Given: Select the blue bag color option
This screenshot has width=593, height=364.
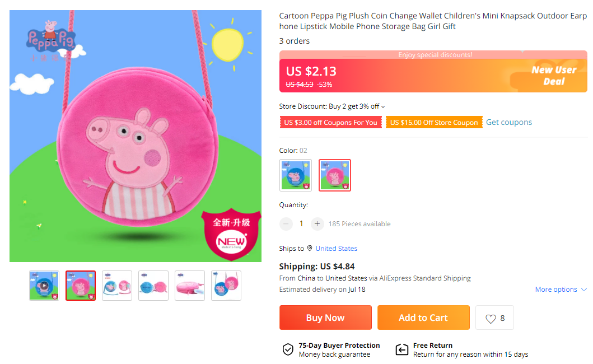Looking at the screenshot, I should pos(296,175).
